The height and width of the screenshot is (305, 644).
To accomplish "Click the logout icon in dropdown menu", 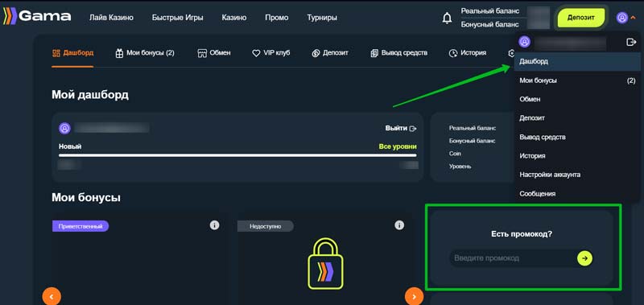I will 631,42.
